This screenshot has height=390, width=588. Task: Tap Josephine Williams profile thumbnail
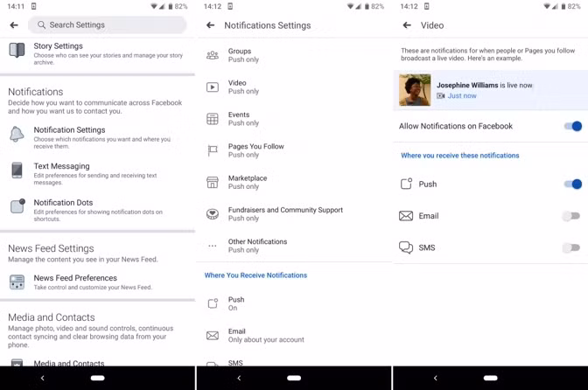pyautogui.click(x=415, y=90)
